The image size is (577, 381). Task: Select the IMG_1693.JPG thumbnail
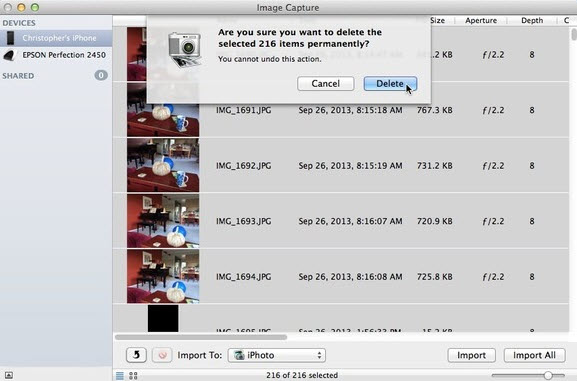point(163,221)
